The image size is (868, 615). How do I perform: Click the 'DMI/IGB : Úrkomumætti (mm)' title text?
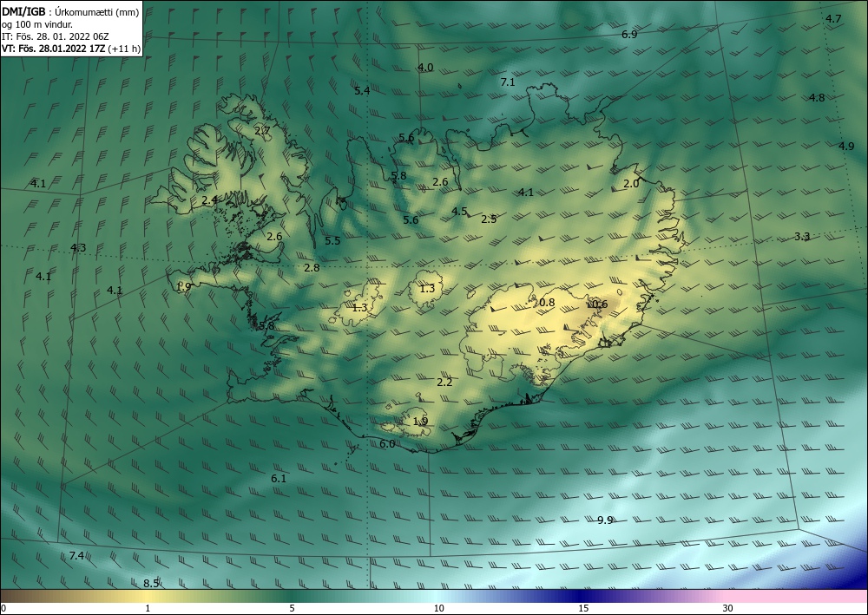click(70, 11)
